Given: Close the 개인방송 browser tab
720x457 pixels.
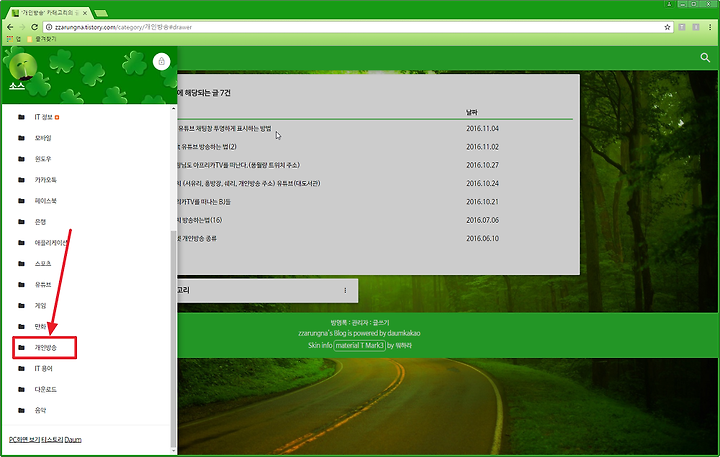Looking at the screenshot, I should pos(84,13).
